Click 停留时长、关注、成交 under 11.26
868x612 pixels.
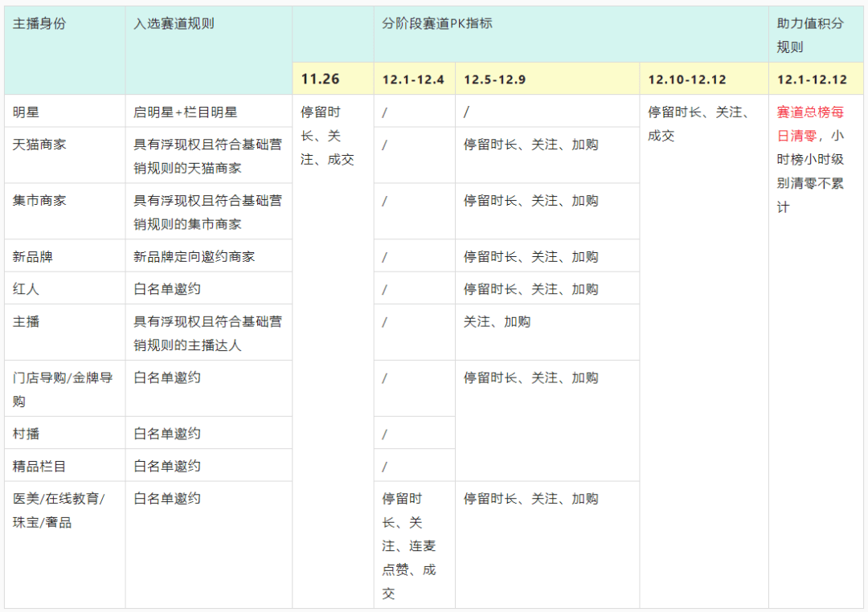(327, 136)
